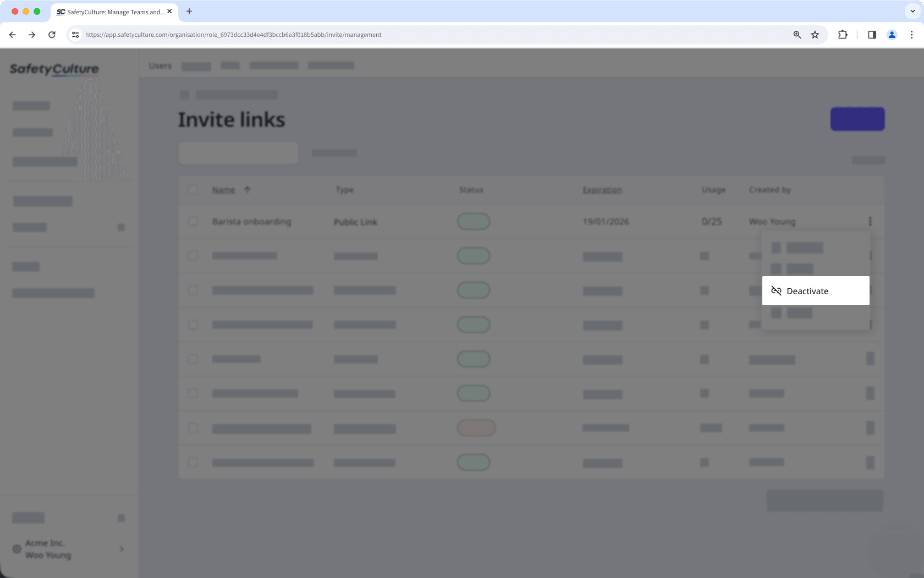Open the Acme Inc. Woo Young account
The image size is (924, 578).
click(68, 549)
